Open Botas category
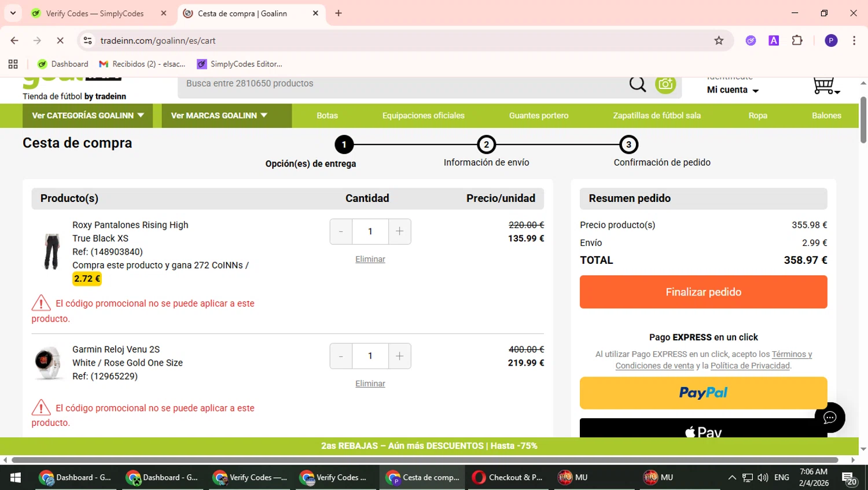Viewport: 868px width, 490px height. tap(328, 116)
